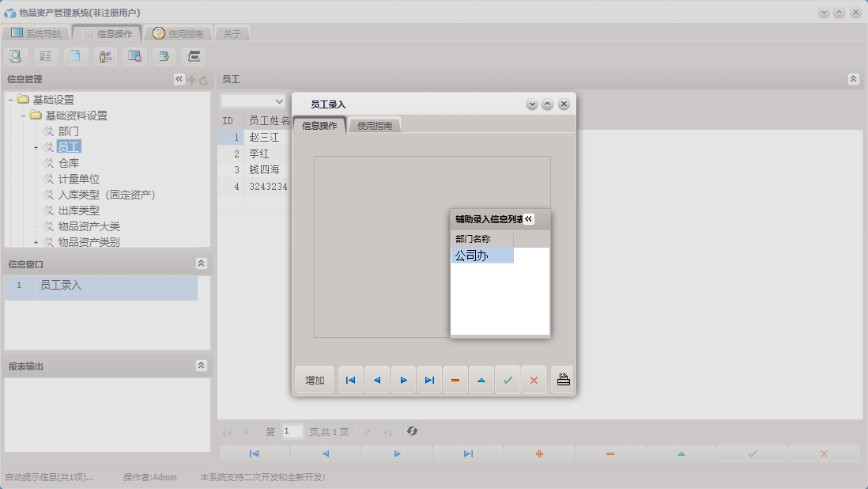Go to first record in 员工录入 dialog
Viewport: 868px width, 489px height.
[x=350, y=380]
